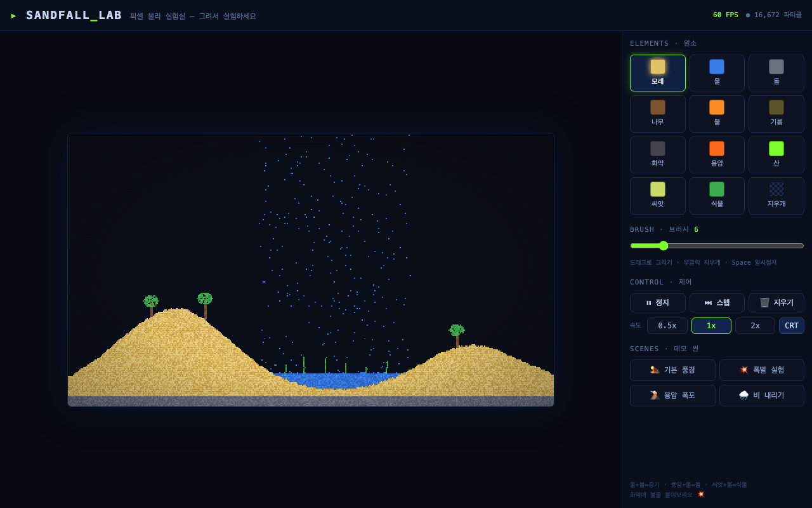
Task: Pick the 나무 wood element
Action: [x=658, y=114]
